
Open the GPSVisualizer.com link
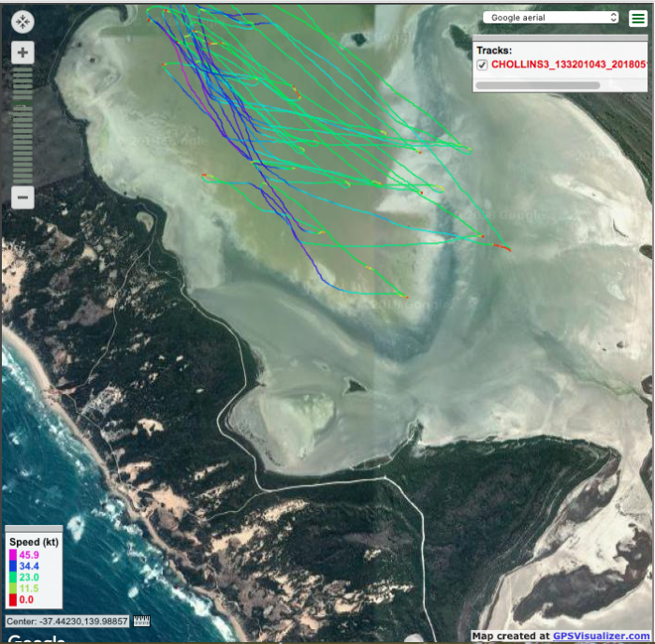coord(601,636)
